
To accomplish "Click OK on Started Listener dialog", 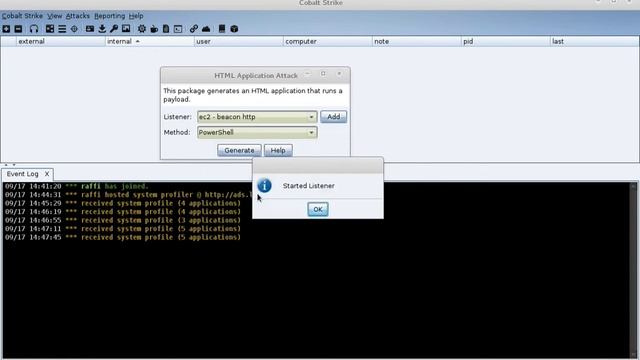I will 318,209.
